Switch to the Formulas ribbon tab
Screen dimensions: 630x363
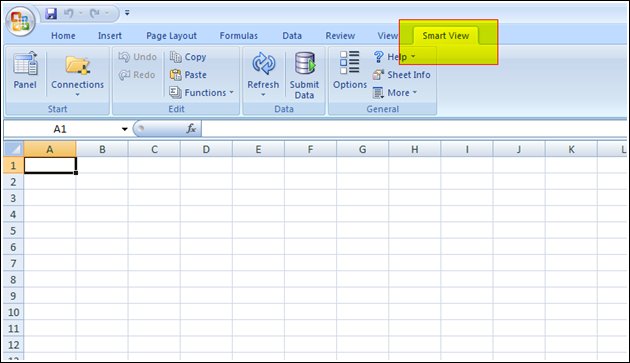[239, 36]
